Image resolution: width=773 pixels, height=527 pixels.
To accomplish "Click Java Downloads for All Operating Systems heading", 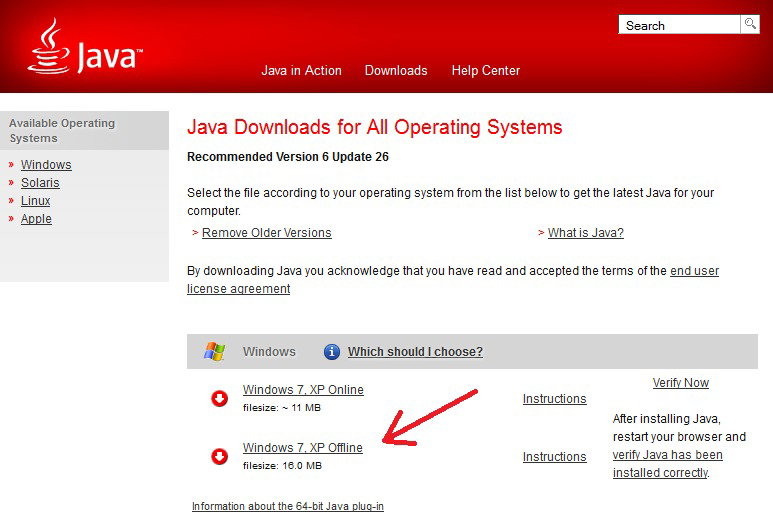I will (x=375, y=127).
